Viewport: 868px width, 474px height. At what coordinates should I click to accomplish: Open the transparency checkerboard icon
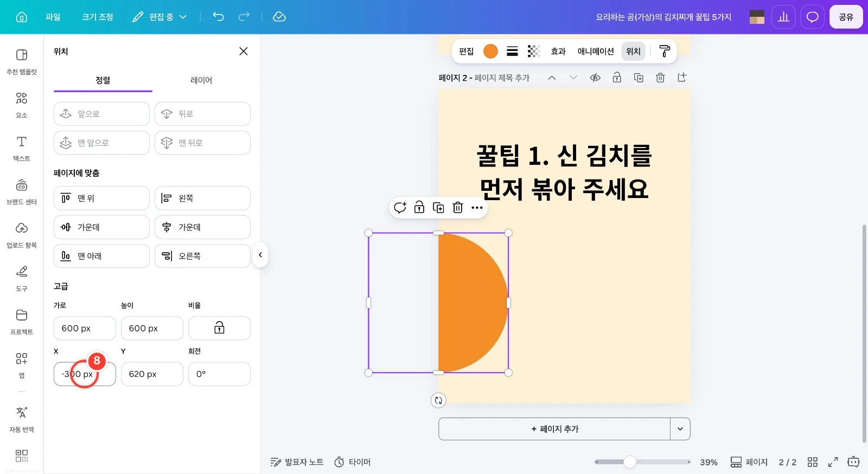coord(534,51)
